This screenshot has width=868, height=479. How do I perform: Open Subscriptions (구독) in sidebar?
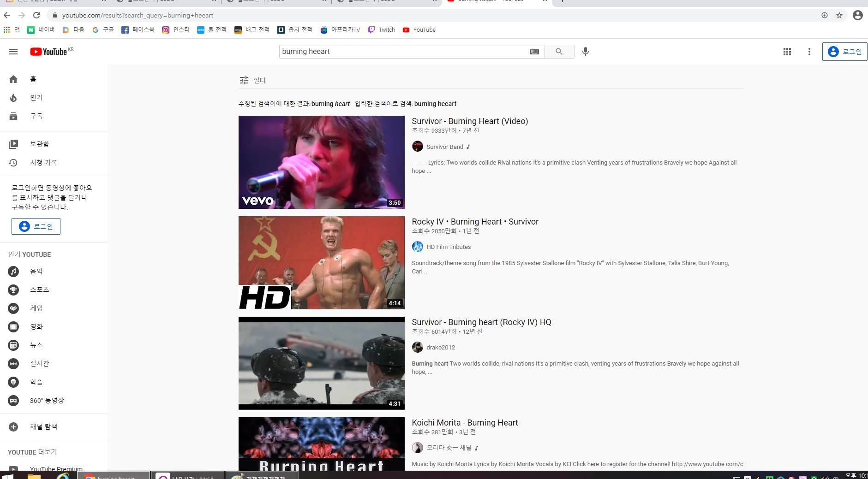pyautogui.click(x=54, y=116)
